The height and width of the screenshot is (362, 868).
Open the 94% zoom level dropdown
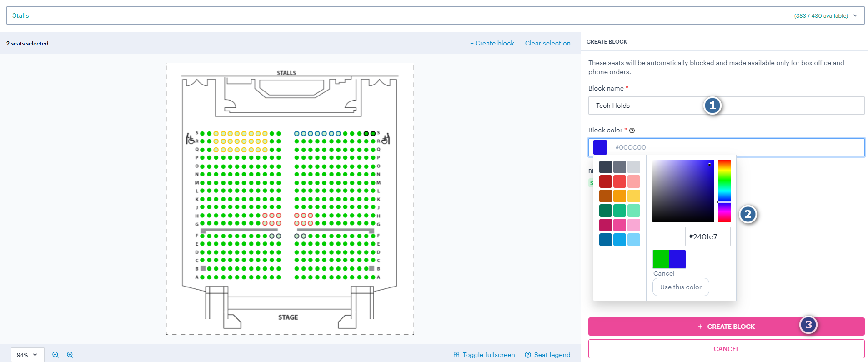click(27, 355)
